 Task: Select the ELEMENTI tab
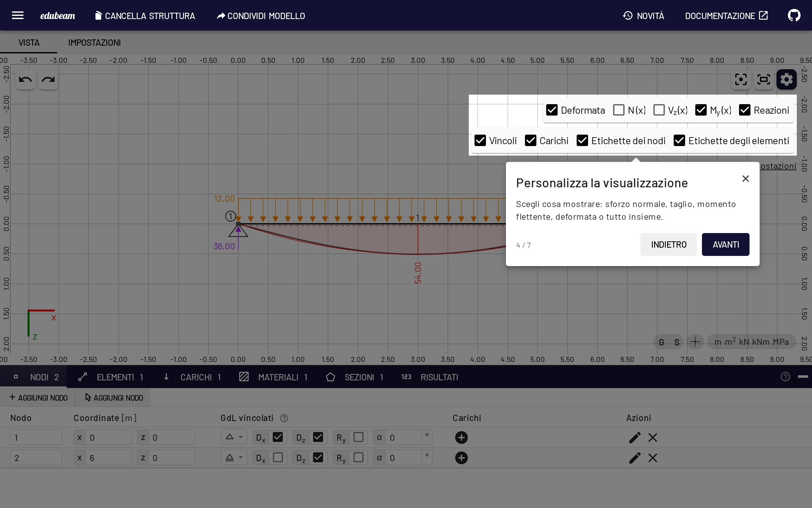[x=111, y=377]
